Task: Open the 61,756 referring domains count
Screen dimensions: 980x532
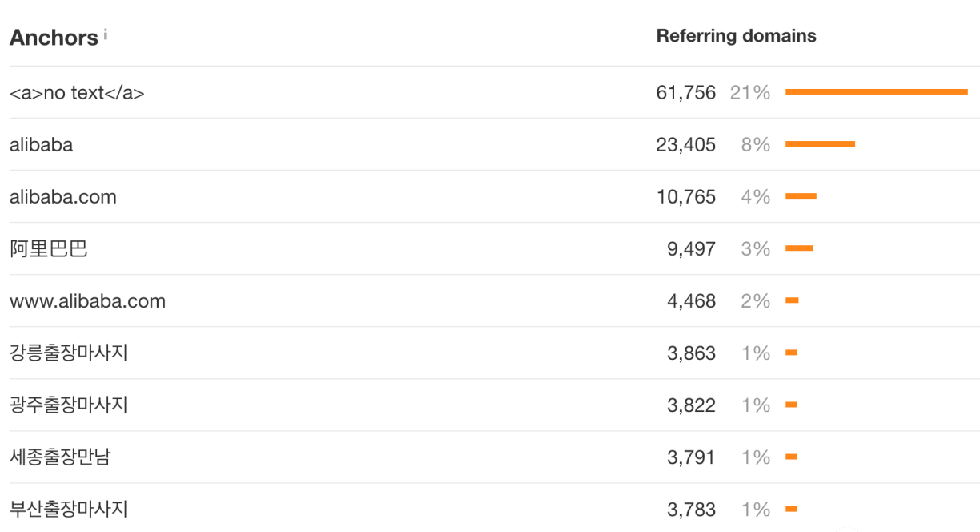Action: [685, 93]
